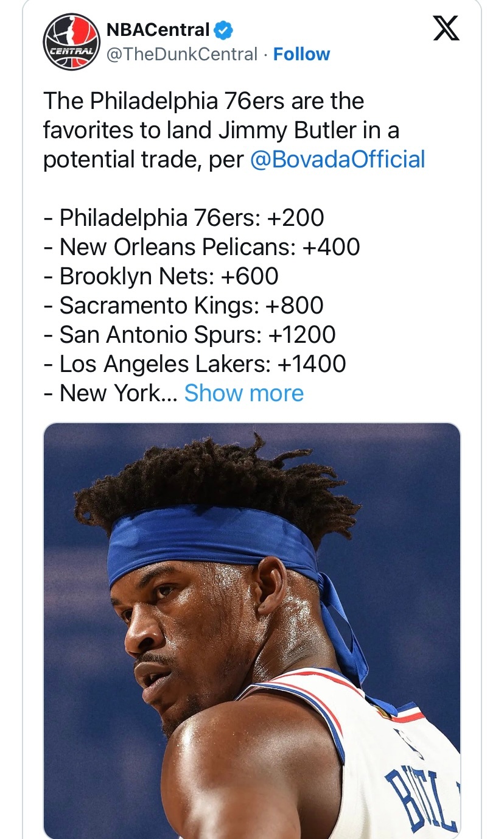Select the tweet's opening sentence about 76ers
The height and width of the screenshot is (839, 504).
point(234,130)
